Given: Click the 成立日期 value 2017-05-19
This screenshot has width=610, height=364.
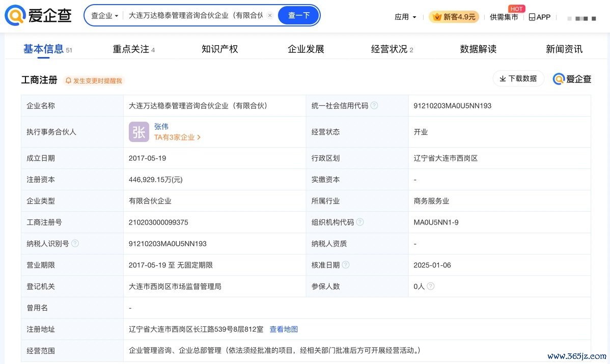Looking at the screenshot, I should coord(148,158).
